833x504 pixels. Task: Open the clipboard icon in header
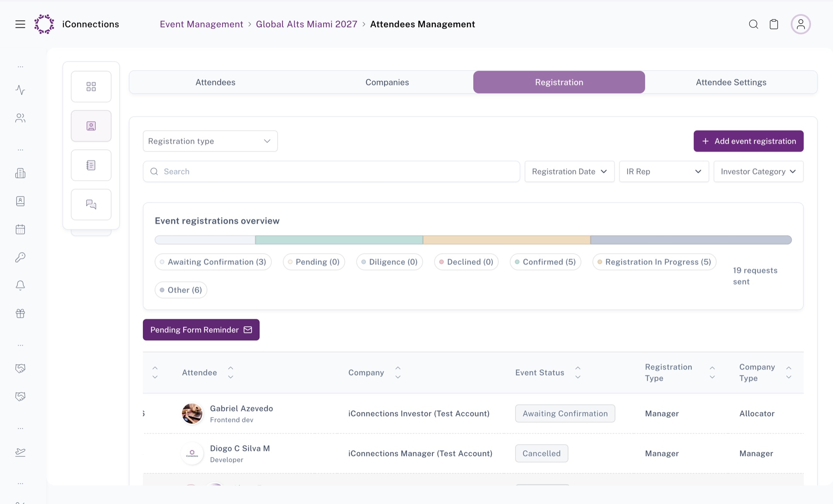(774, 24)
